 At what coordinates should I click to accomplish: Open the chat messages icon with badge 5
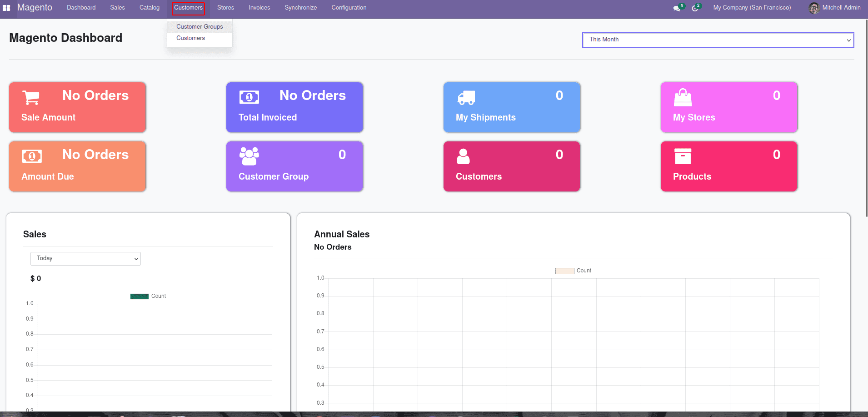tap(678, 8)
